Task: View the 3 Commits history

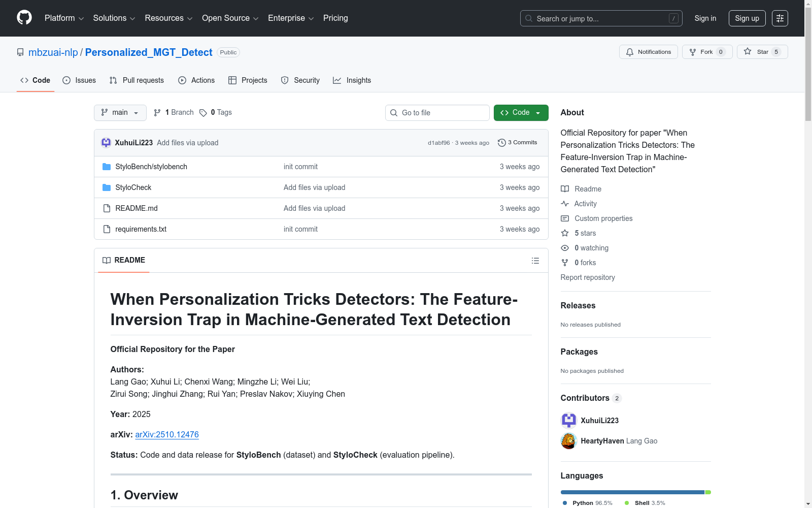Action: pyautogui.click(x=518, y=143)
